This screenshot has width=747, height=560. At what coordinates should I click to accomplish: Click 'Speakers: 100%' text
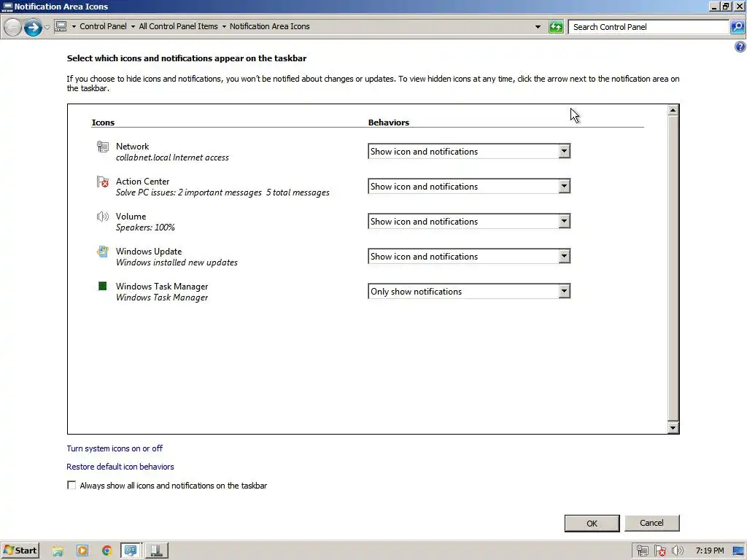[145, 227]
